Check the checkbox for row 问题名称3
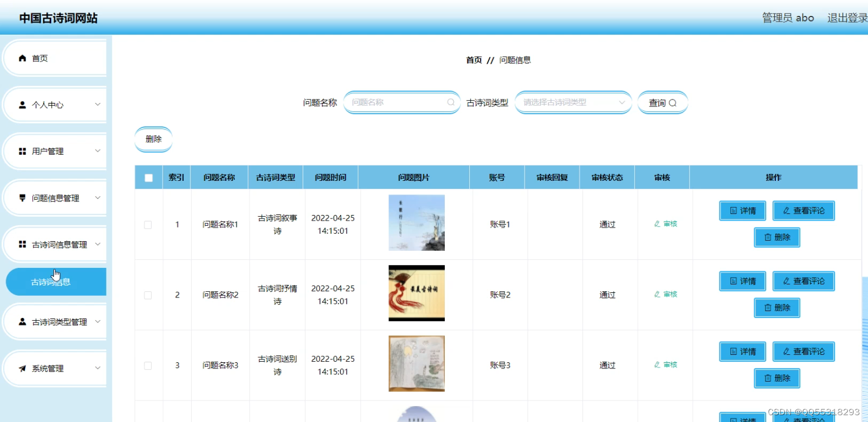 pos(148,366)
